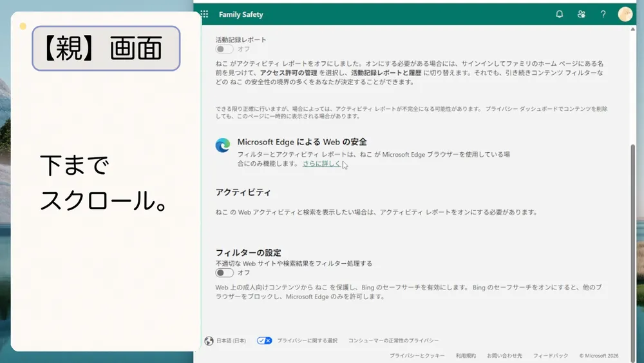
Task: Open フィードバック footer link
Action: tap(551, 356)
